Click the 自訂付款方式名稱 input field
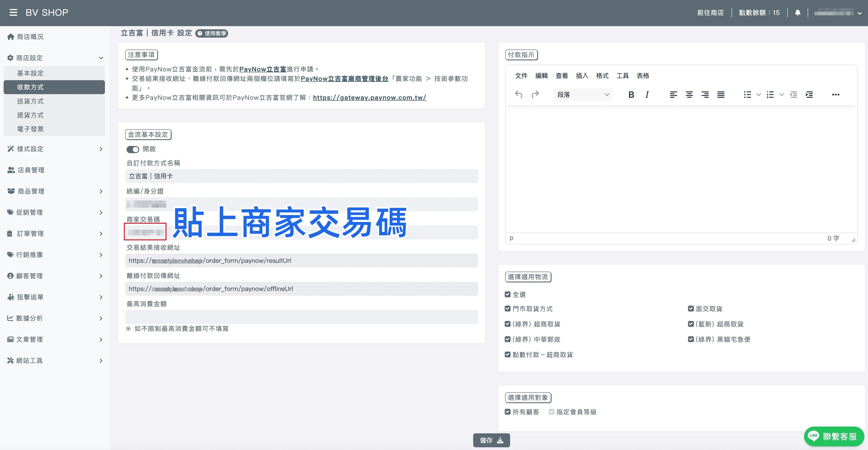This screenshot has width=868, height=450. pyautogui.click(x=302, y=176)
